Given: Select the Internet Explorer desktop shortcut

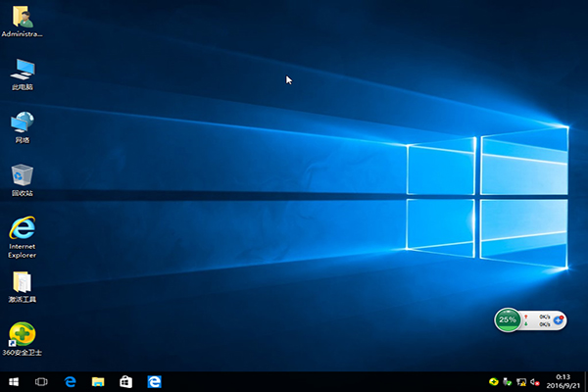Looking at the screenshot, I should [22, 229].
